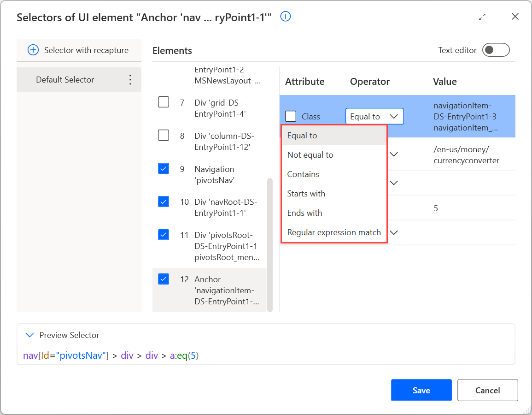The image size is (532, 415).
Task: Close the Selectors dialog
Action: tap(514, 16)
